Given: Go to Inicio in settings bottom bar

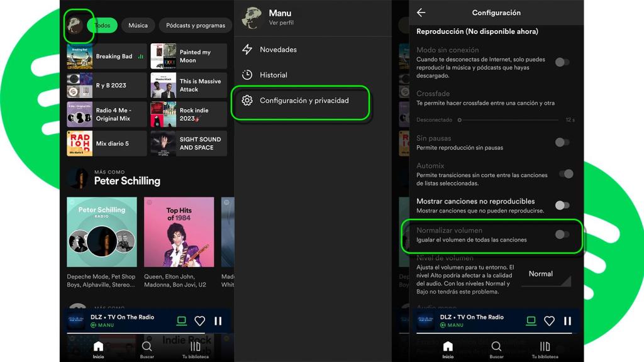Looking at the screenshot, I should pyautogui.click(x=448, y=349).
